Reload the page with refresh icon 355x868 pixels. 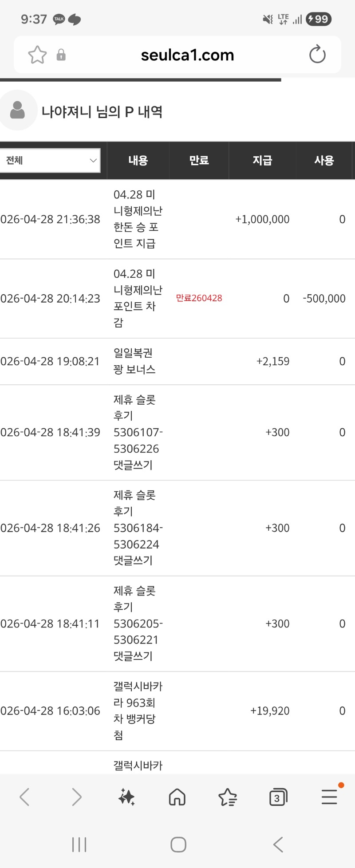tap(317, 55)
